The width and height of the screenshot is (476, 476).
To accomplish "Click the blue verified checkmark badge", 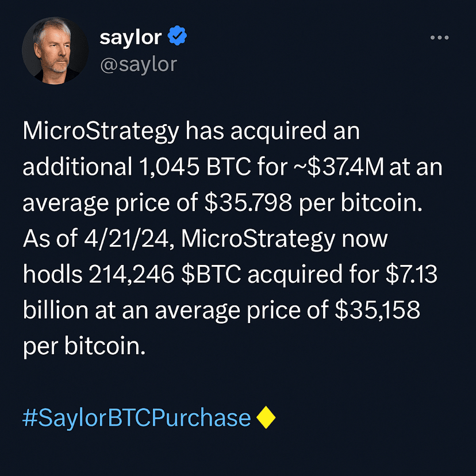I will pyautogui.click(x=176, y=38).
